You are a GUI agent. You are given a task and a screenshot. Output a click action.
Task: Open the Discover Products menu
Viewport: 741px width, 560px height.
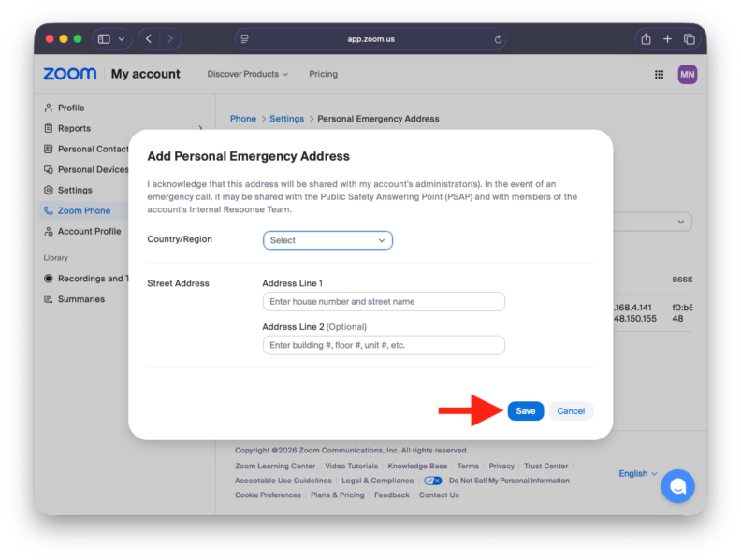[x=248, y=74]
